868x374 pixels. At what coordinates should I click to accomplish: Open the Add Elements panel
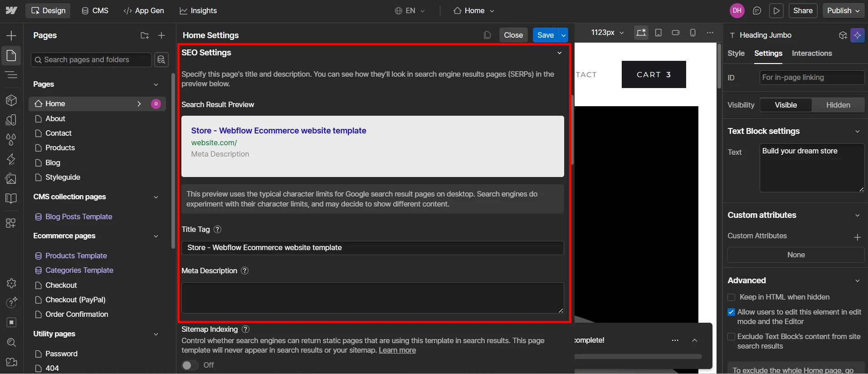point(11,35)
